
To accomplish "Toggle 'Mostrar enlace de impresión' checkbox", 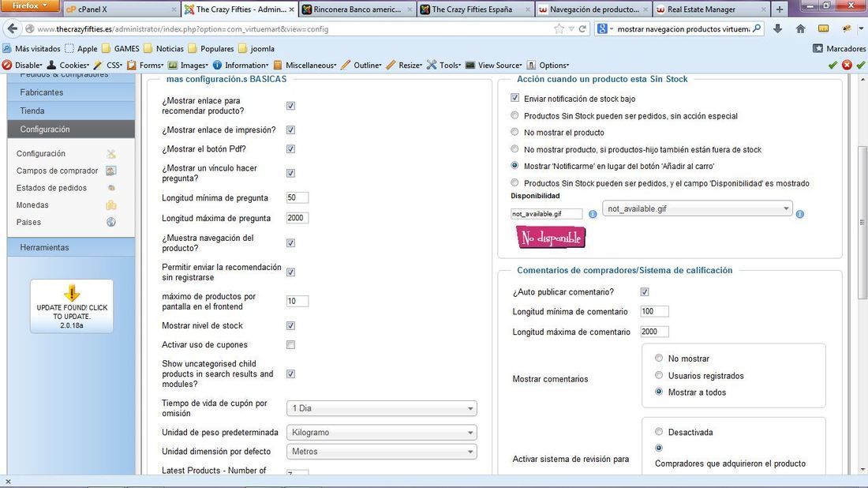I will point(290,130).
